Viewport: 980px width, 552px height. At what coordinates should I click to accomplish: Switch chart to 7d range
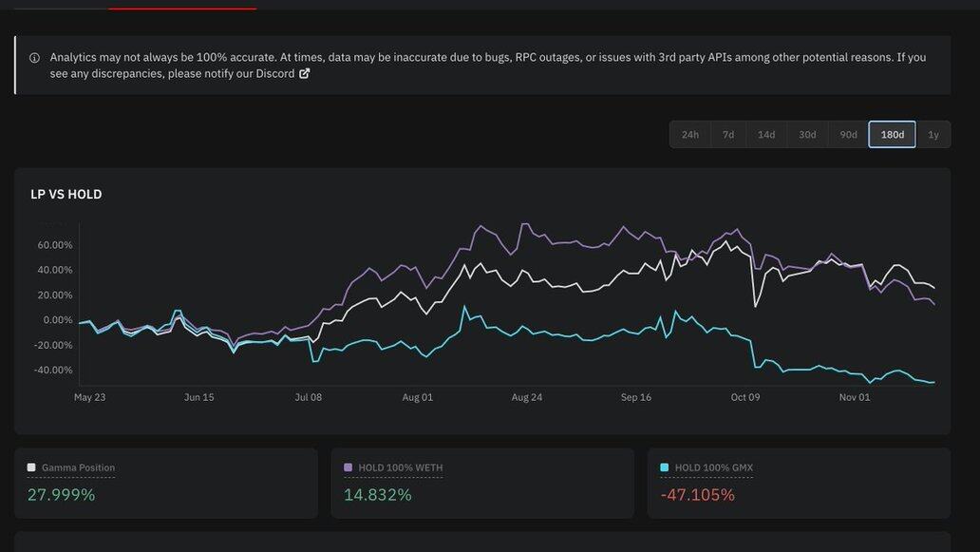click(727, 135)
